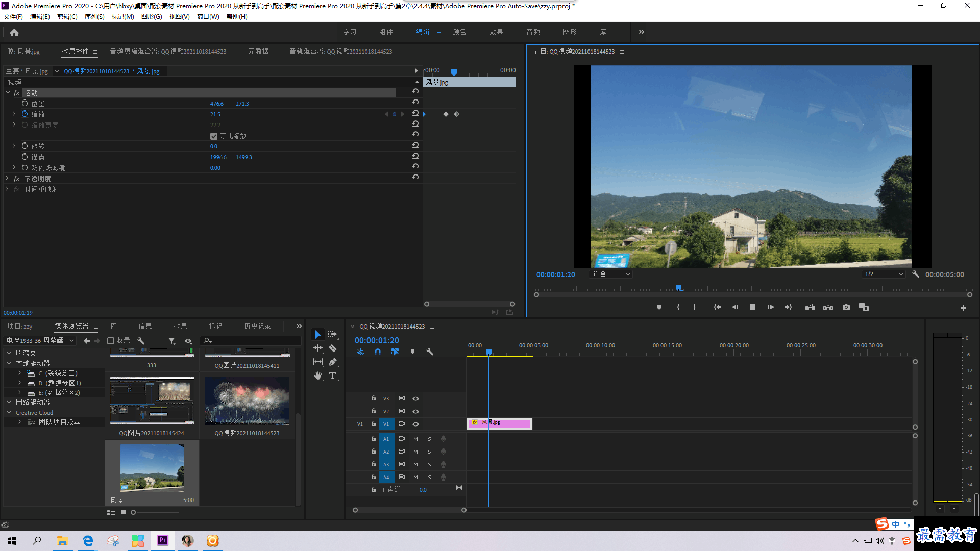980x551 pixels.
Task: Click thumbnail size slider in Media Browser
Action: tap(133, 513)
